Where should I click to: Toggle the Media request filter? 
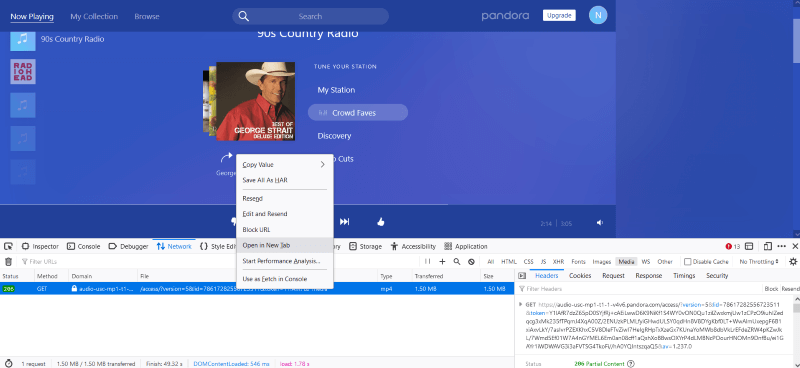pos(626,262)
